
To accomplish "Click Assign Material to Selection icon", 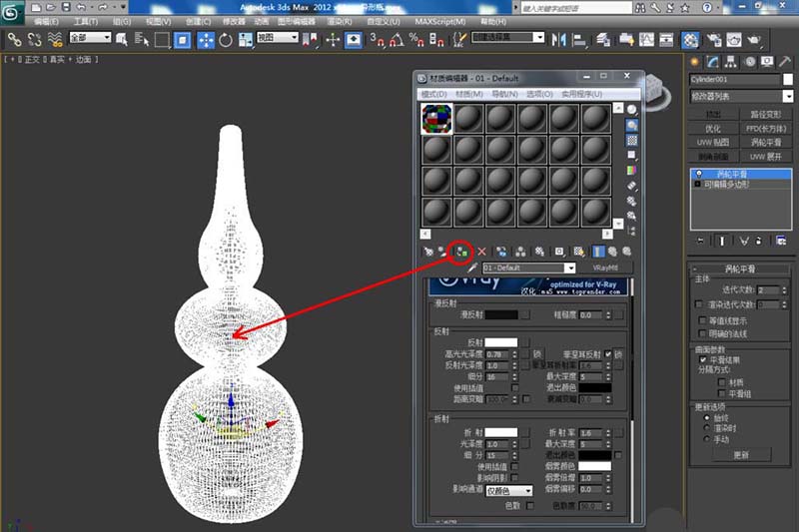I will tap(462, 252).
